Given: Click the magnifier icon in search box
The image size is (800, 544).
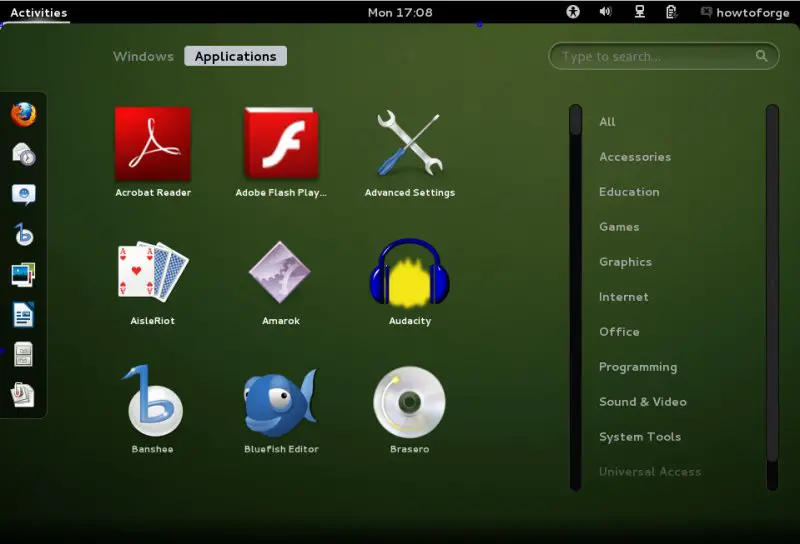Looking at the screenshot, I should click(x=762, y=56).
